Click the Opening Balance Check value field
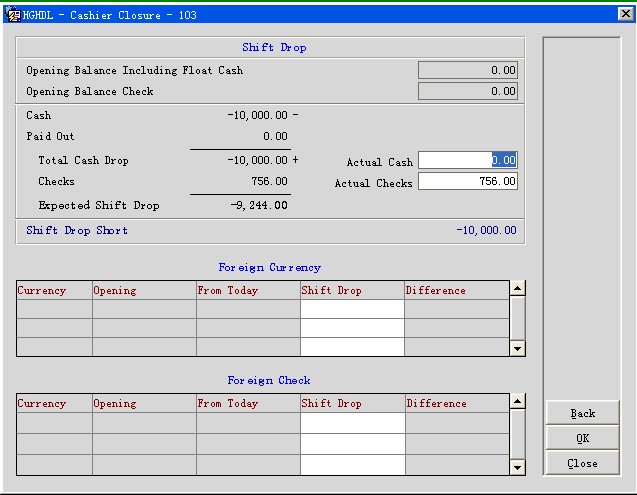 [x=467, y=92]
